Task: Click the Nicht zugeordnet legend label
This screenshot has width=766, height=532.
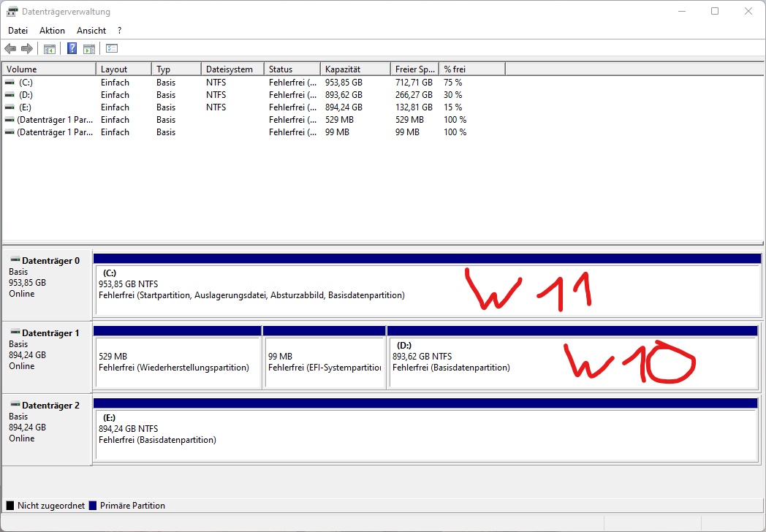Action: click(51, 506)
